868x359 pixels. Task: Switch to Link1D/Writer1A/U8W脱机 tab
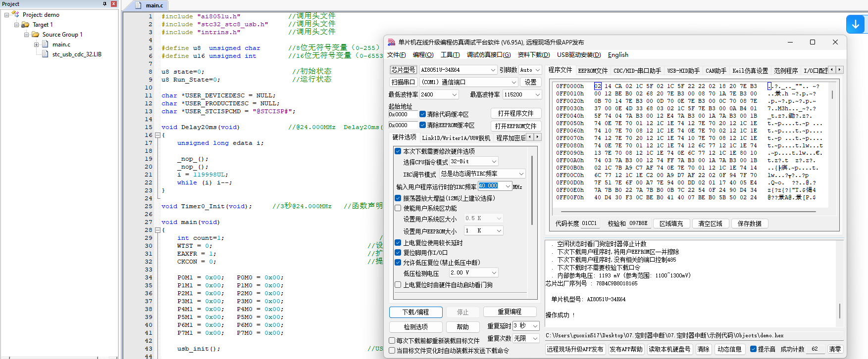tap(456, 138)
